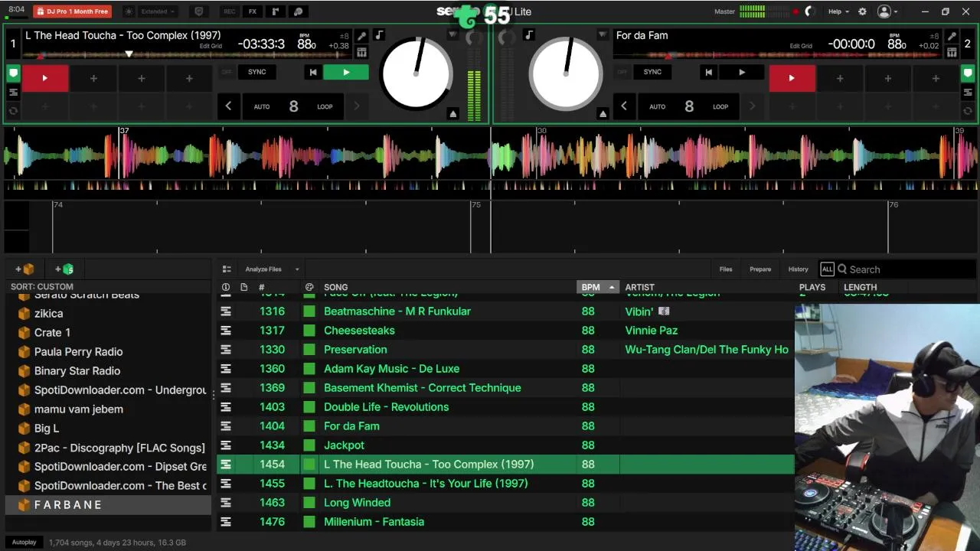Sort by SONG column header
The height and width of the screenshot is (551, 980).
335,288
